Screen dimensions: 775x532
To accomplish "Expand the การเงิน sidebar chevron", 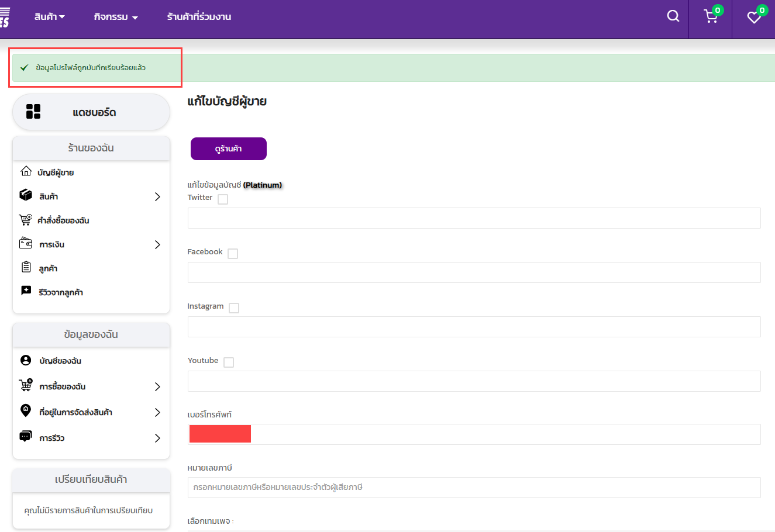I will point(157,245).
